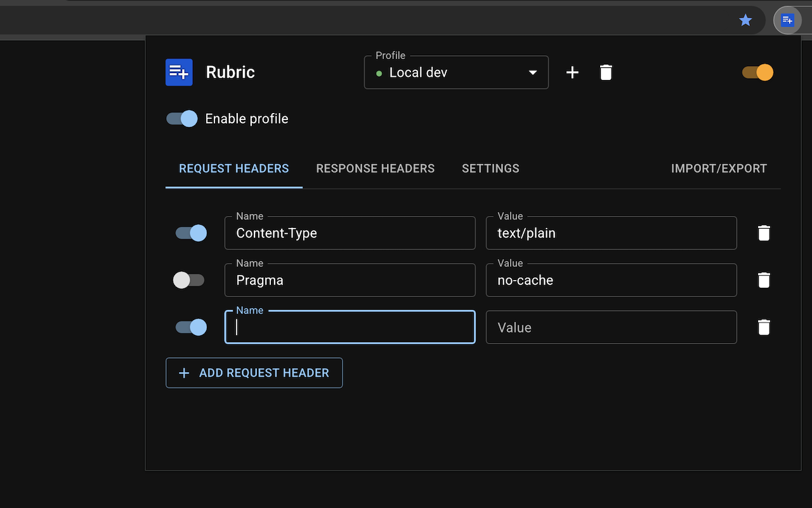Click the Pragma name field
This screenshot has height=508, width=812.
pos(350,280)
